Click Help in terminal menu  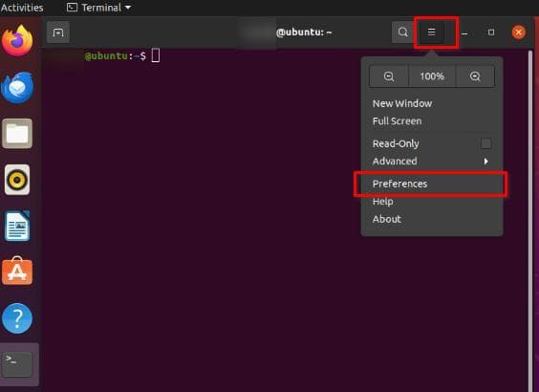click(432, 202)
